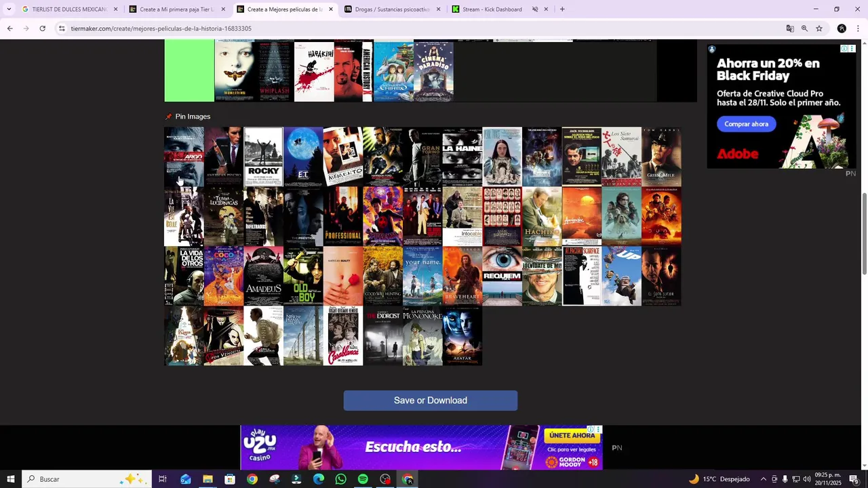The image size is (868, 488).
Task: Choose the Braveheart poster
Action: click(x=462, y=276)
